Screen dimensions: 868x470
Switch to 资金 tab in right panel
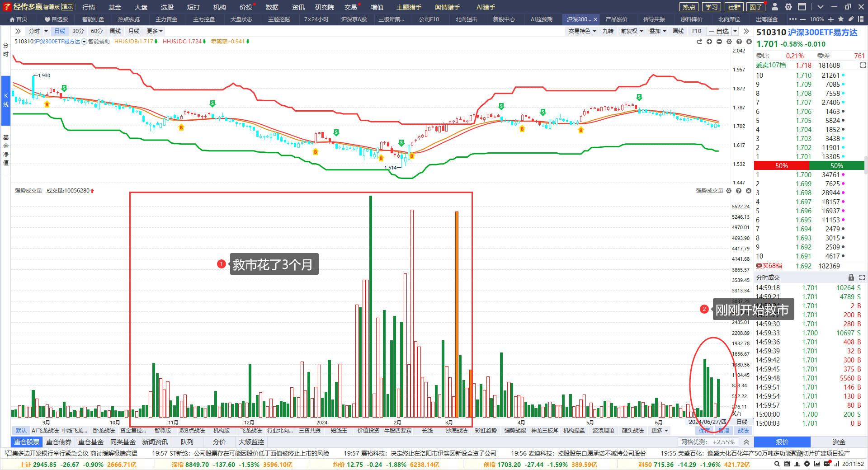click(839, 442)
